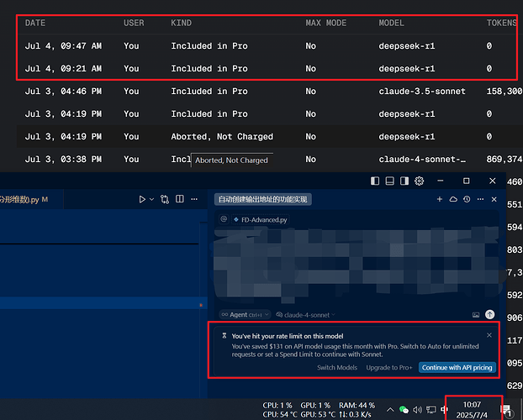The height and width of the screenshot is (420, 523).
Task: Open editor more actions ellipsis
Action: point(194,199)
